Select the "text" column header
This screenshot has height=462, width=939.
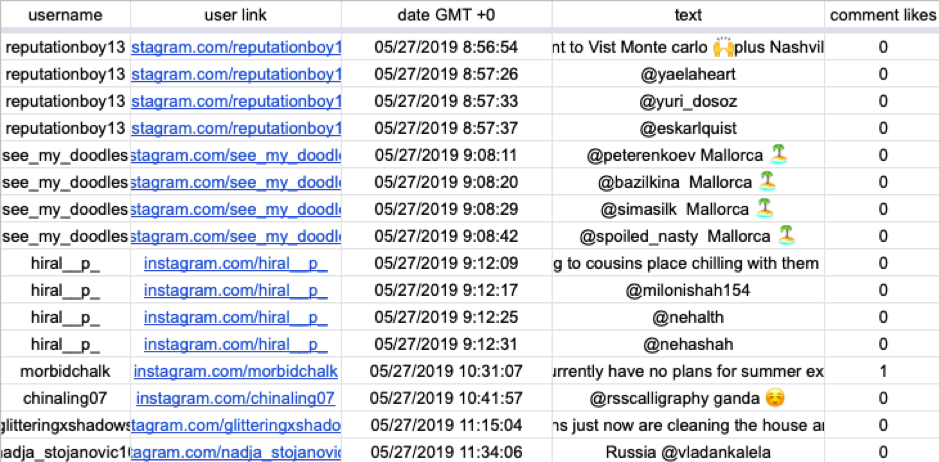pos(688,15)
